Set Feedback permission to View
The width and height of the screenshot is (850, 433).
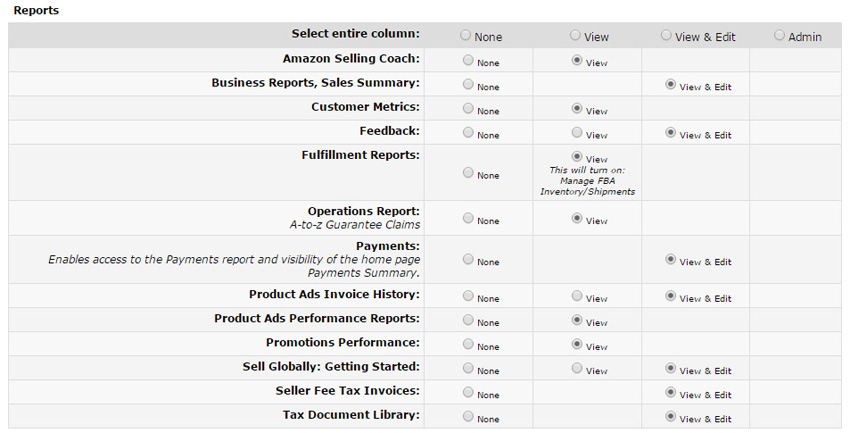pyautogui.click(x=577, y=133)
